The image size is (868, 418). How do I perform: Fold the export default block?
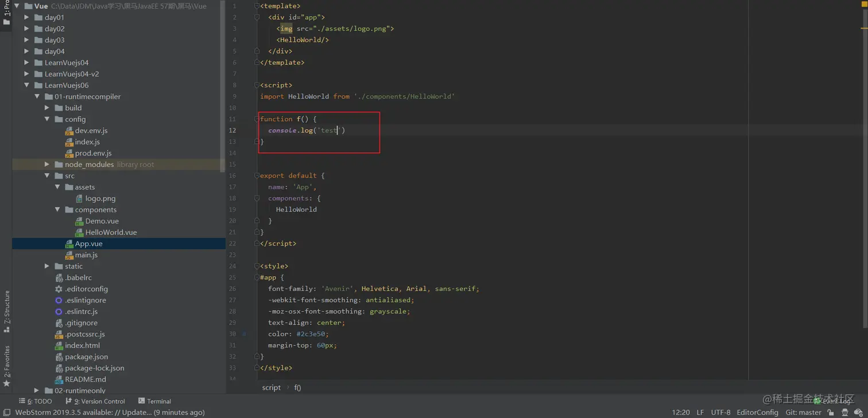(x=257, y=176)
